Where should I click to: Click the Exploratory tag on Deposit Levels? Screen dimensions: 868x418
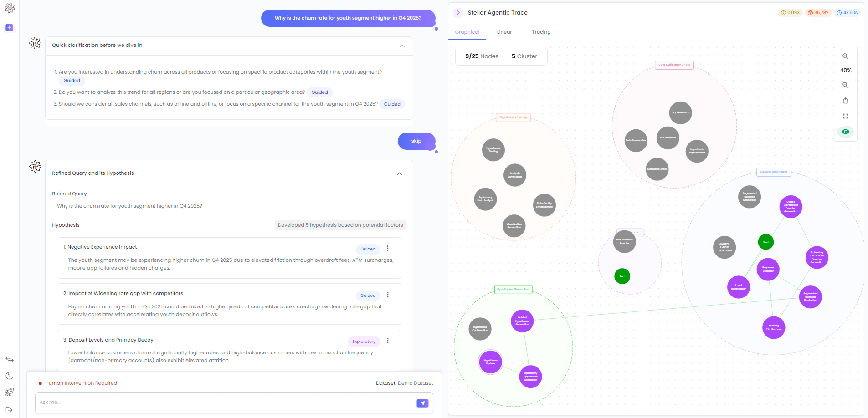tap(364, 342)
